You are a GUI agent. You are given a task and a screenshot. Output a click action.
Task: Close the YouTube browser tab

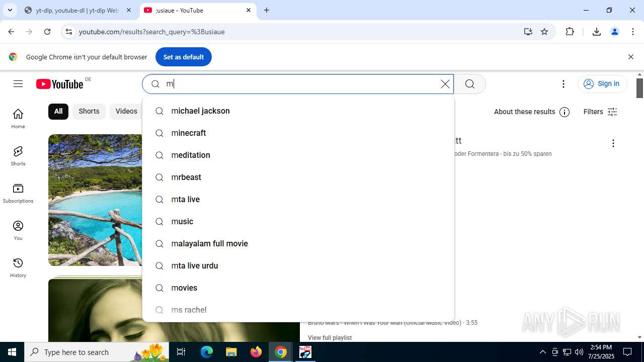249,10
